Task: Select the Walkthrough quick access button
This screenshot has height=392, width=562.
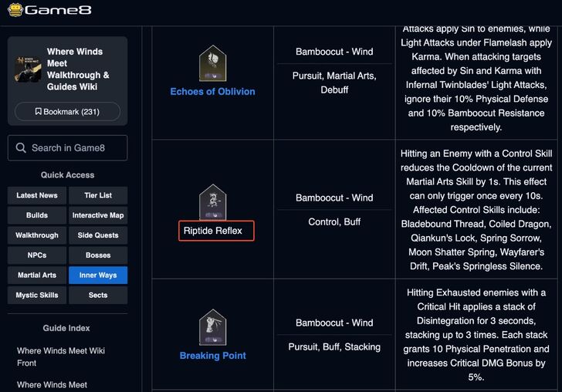Action: point(37,235)
